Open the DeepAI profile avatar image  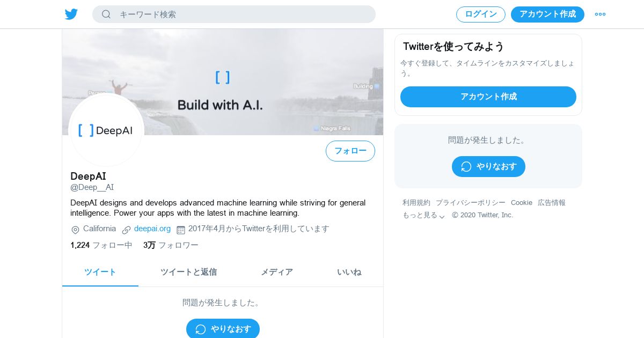click(106, 130)
